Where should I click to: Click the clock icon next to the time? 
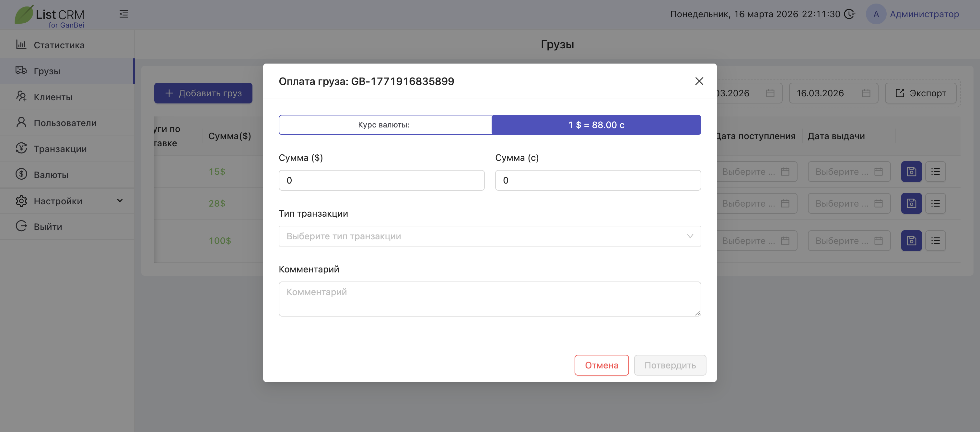click(849, 14)
